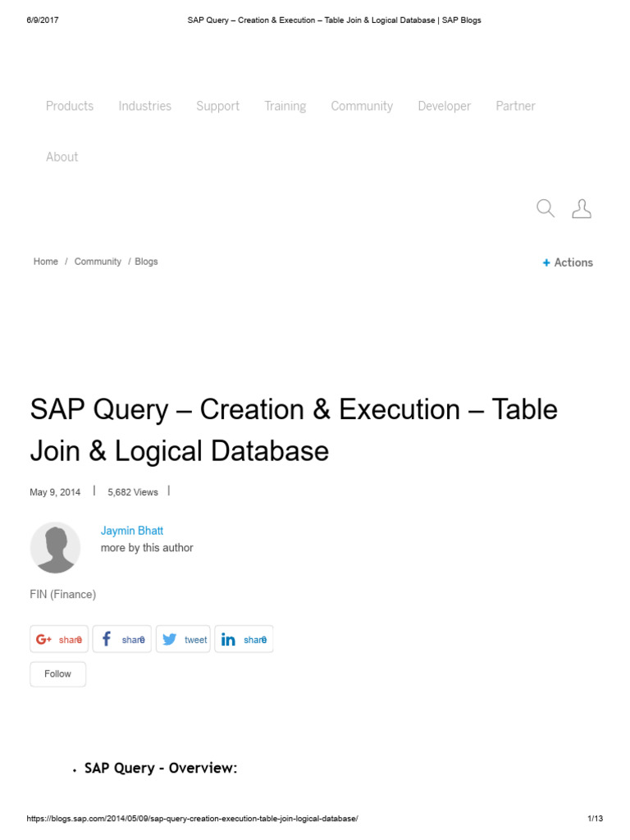Select the Developer menu item
The height and width of the screenshot is (840, 630).
[x=445, y=106]
